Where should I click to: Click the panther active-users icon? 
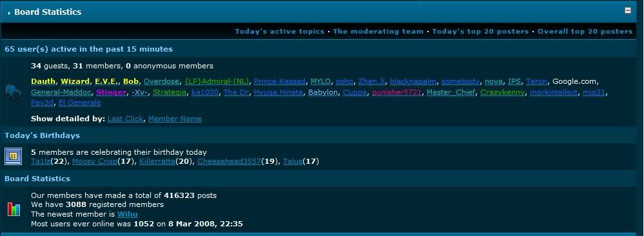pyautogui.click(x=14, y=92)
